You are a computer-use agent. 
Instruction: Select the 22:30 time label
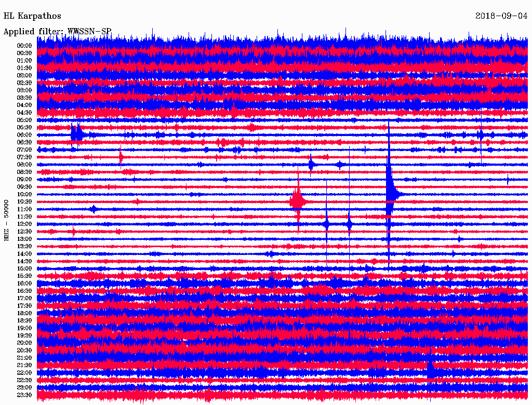[24, 380]
